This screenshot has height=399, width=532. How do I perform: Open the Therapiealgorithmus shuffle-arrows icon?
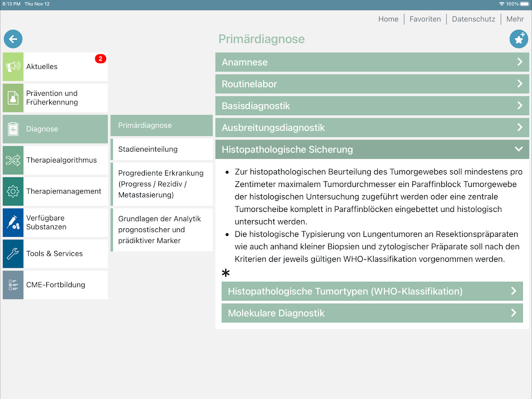pyautogui.click(x=13, y=160)
